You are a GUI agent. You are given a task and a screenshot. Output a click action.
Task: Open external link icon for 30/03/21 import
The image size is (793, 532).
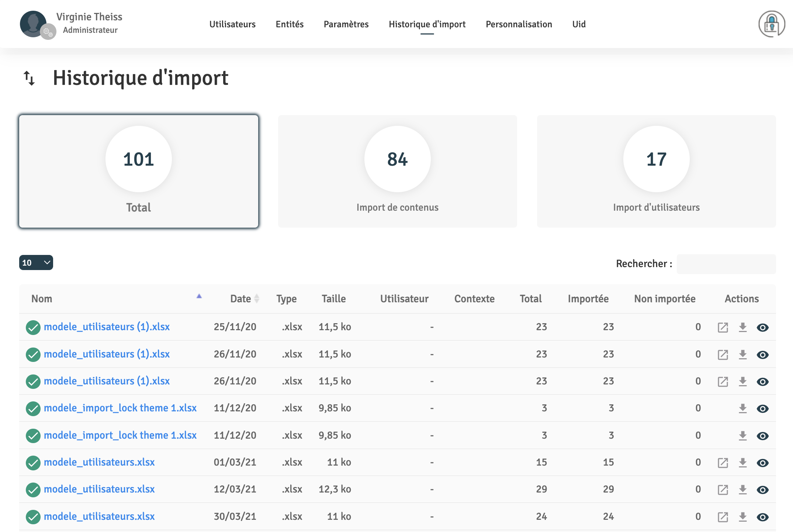click(x=723, y=517)
